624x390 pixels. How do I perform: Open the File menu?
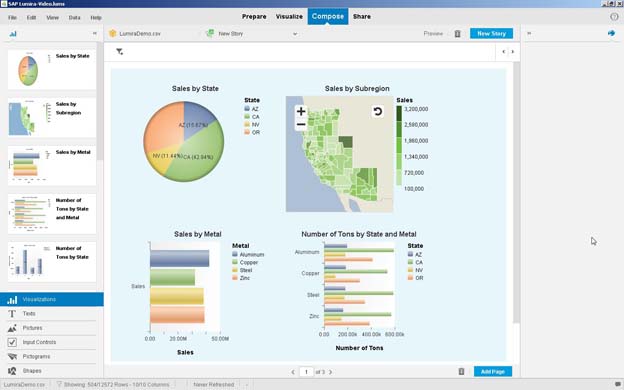pos(12,18)
